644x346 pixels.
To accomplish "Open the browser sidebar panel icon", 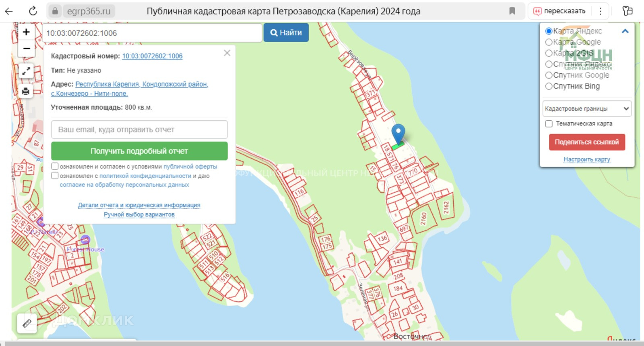I will coord(627,11).
